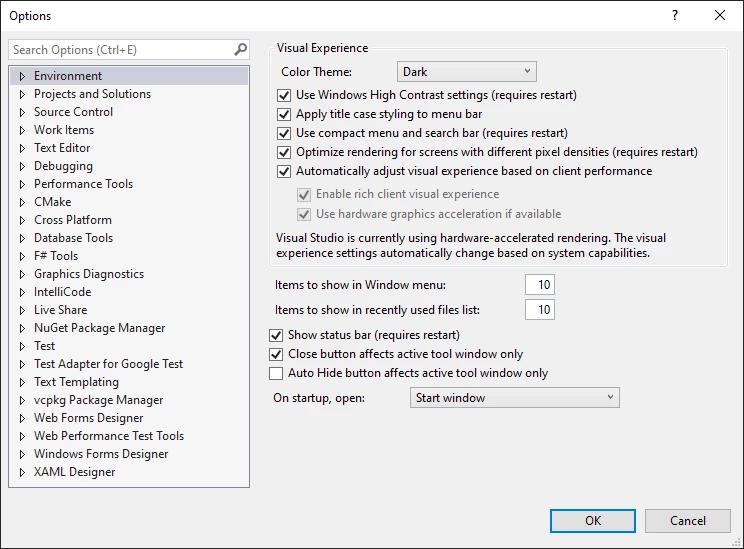This screenshot has width=744, height=549.
Task: Expand the XAML Designer arrow
Action: 22,473
